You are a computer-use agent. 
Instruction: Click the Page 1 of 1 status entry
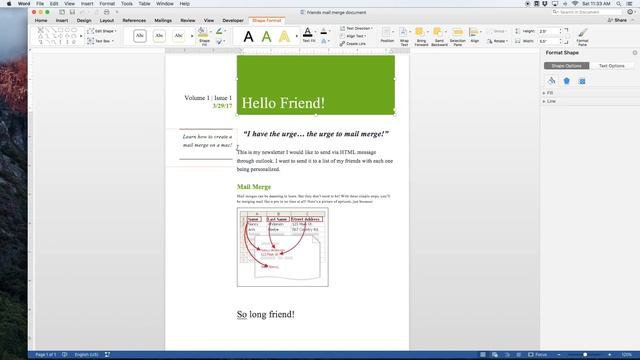46,355
